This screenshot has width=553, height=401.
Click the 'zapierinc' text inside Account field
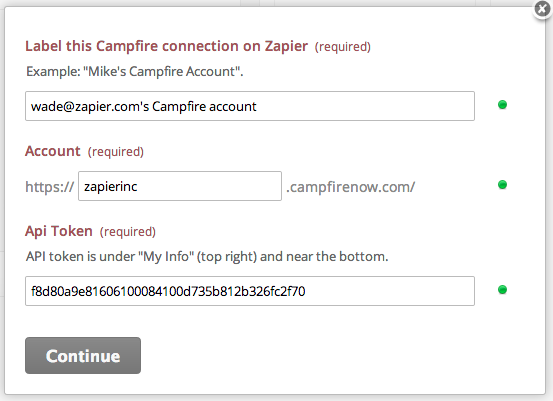[x=111, y=187]
